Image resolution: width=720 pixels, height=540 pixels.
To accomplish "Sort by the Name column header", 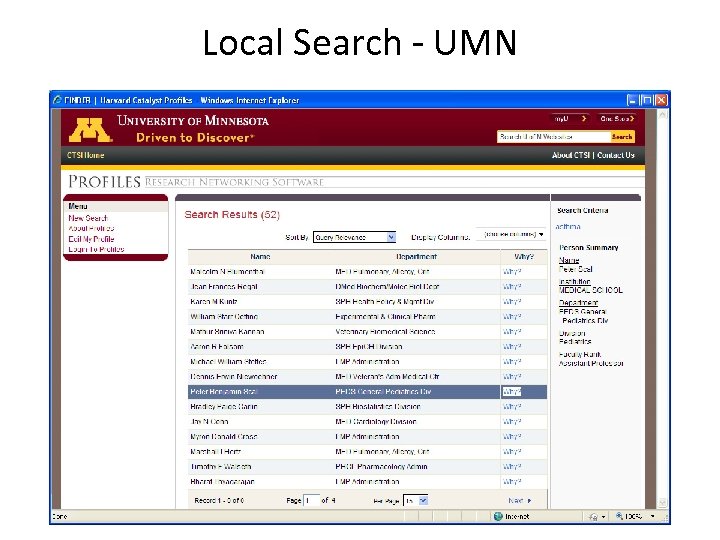I will [x=260, y=257].
